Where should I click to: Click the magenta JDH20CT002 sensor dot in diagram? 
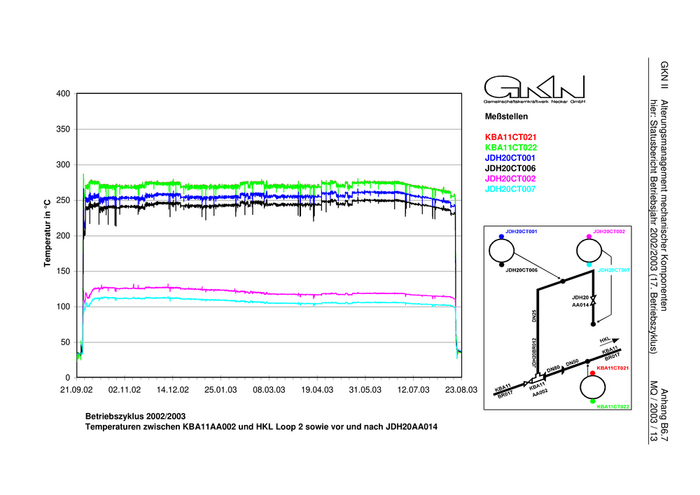[x=591, y=236]
